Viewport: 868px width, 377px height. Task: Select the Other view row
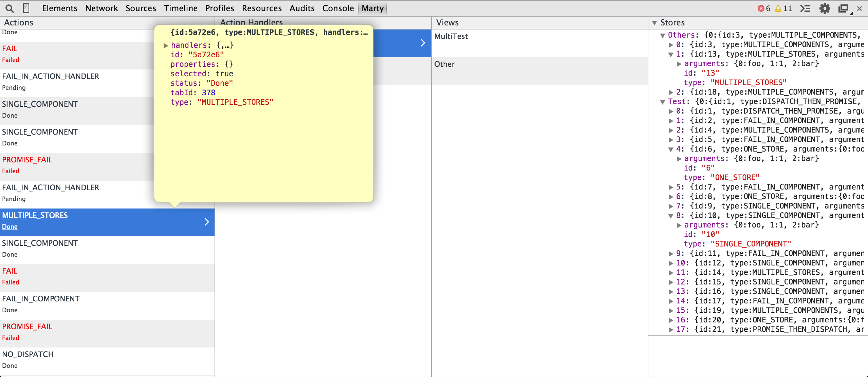[444, 64]
